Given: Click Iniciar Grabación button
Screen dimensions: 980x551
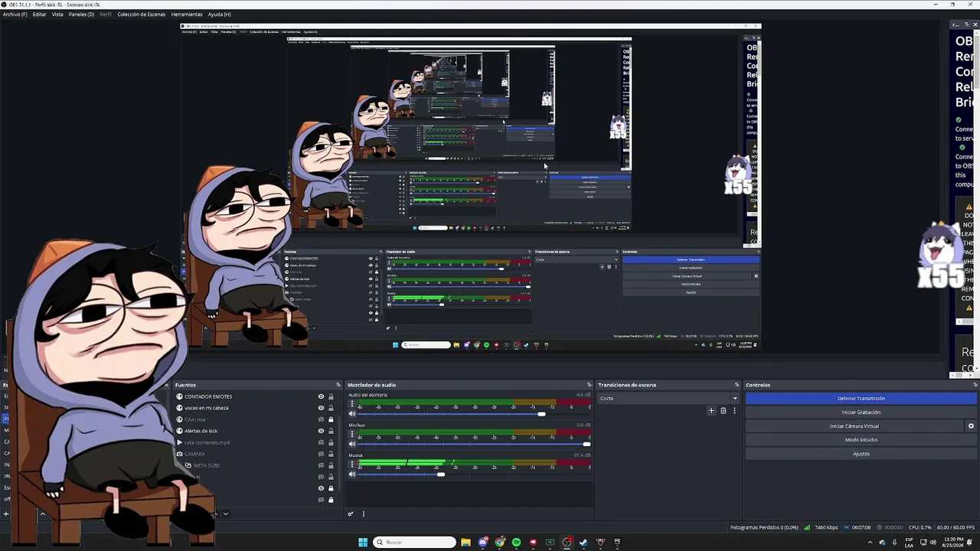Looking at the screenshot, I should click(861, 412).
